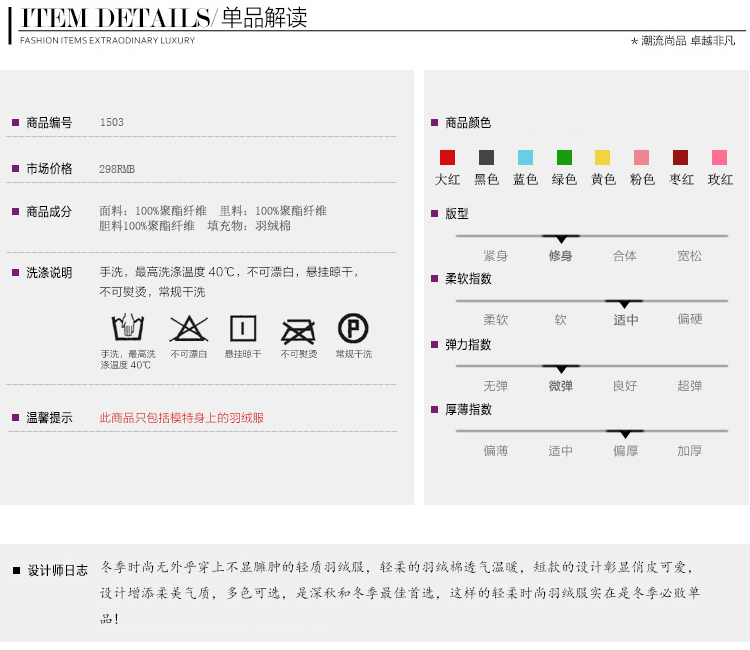Click the 偏薄 thickness label
The height and width of the screenshot is (650, 750).
[x=496, y=451]
